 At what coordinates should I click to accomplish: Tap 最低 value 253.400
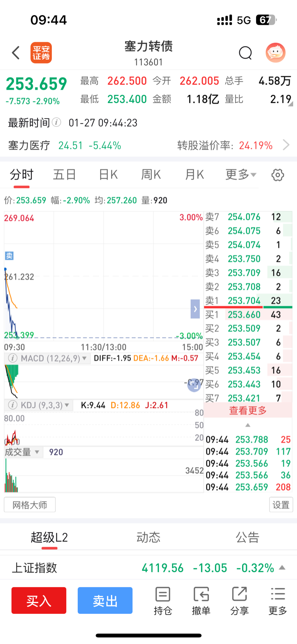127,99
